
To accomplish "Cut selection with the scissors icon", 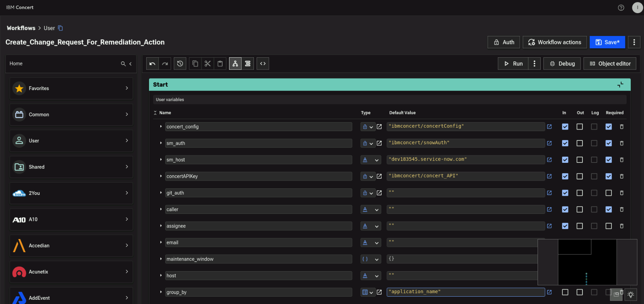I will click(208, 63).
